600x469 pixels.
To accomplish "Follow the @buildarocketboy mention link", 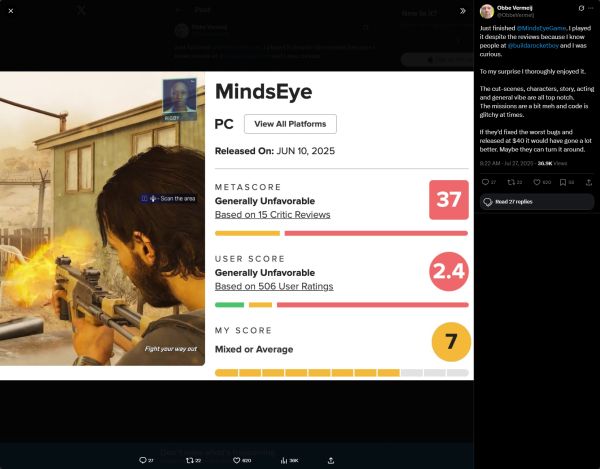I will pos(533,46).
